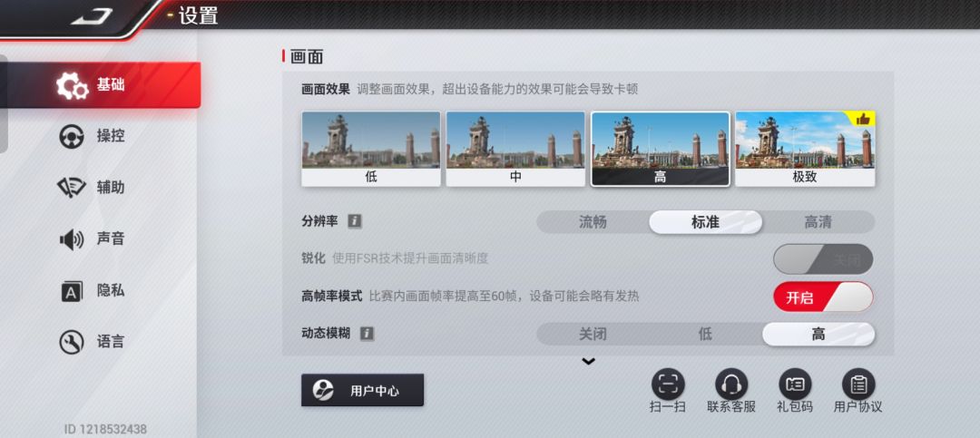Screen dimensions: 980x438
Task: Tap the back arrow icon at top left
Action: tap(92, 16)
